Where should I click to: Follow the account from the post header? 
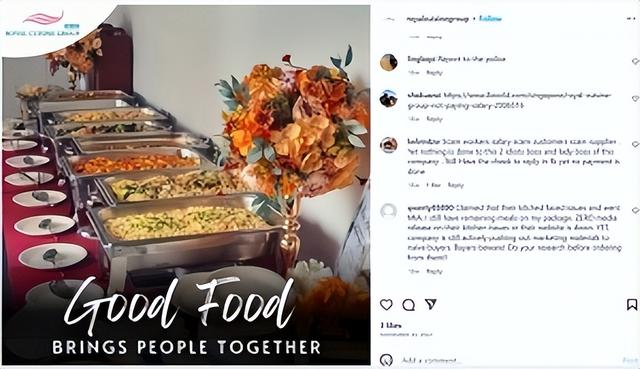point(490,18)
